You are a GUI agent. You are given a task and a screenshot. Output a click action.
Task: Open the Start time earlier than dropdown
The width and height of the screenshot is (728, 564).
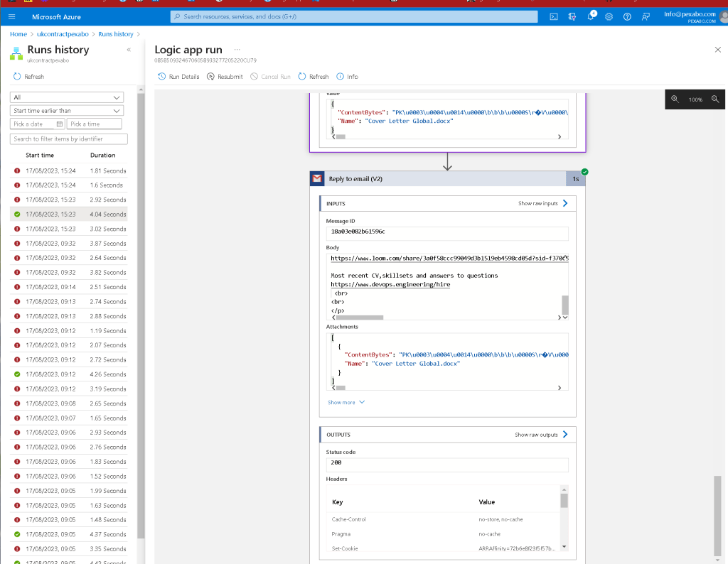point(67,110)
